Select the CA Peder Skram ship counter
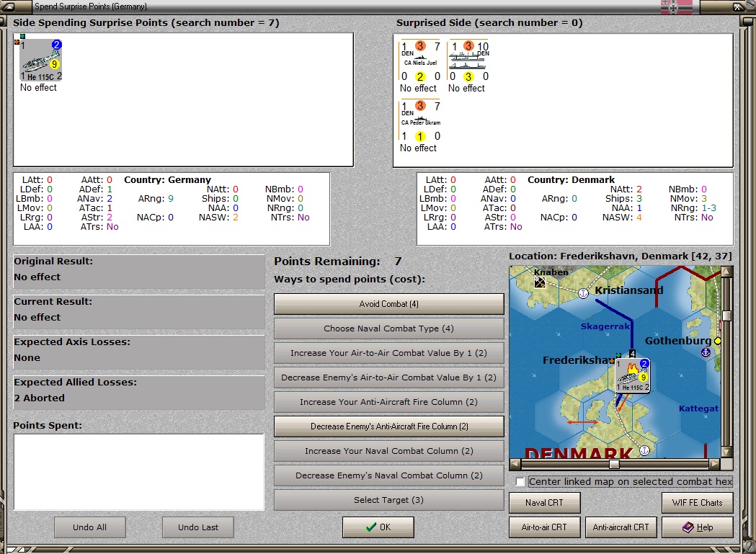 (420, 121)
